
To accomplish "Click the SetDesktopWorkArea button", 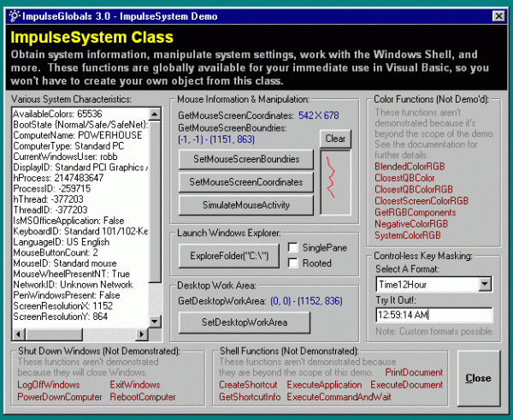I will point(245,322).
